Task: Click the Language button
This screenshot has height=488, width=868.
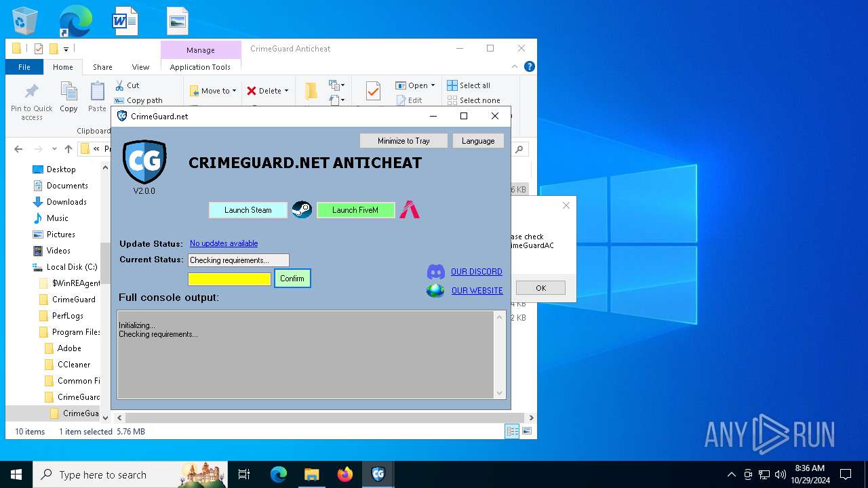Action: [478, 141]
